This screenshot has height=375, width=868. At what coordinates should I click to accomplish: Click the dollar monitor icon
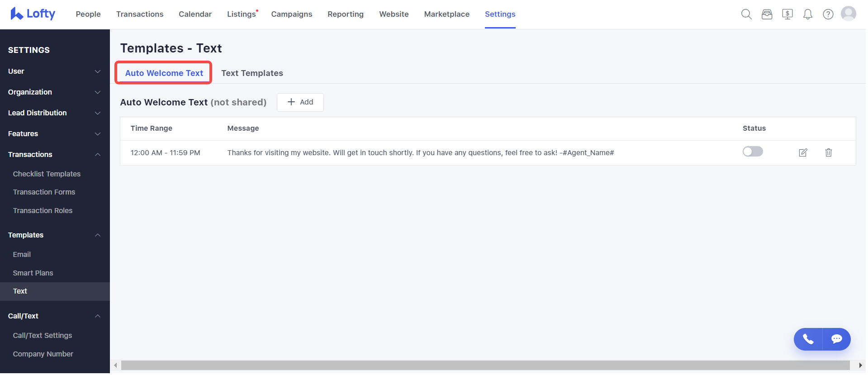pos(787,14)
